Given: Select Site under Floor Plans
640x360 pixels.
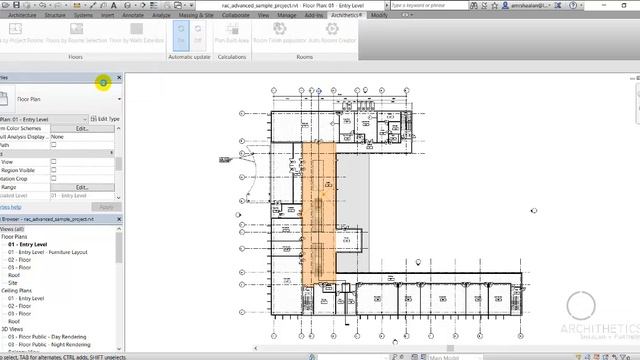Looking at the screenshot, I should [13, 282].
